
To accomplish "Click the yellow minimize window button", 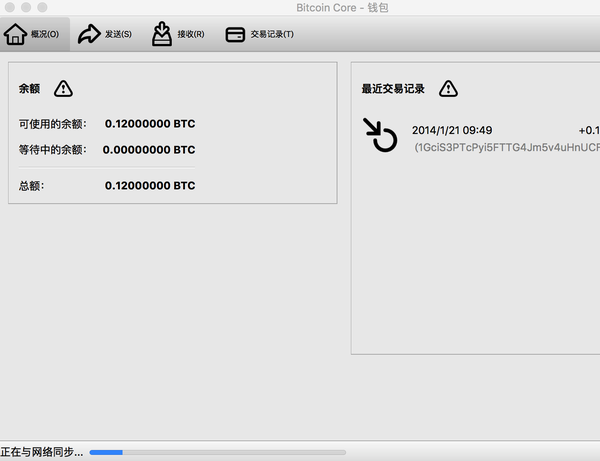I will tap(26, 7).
